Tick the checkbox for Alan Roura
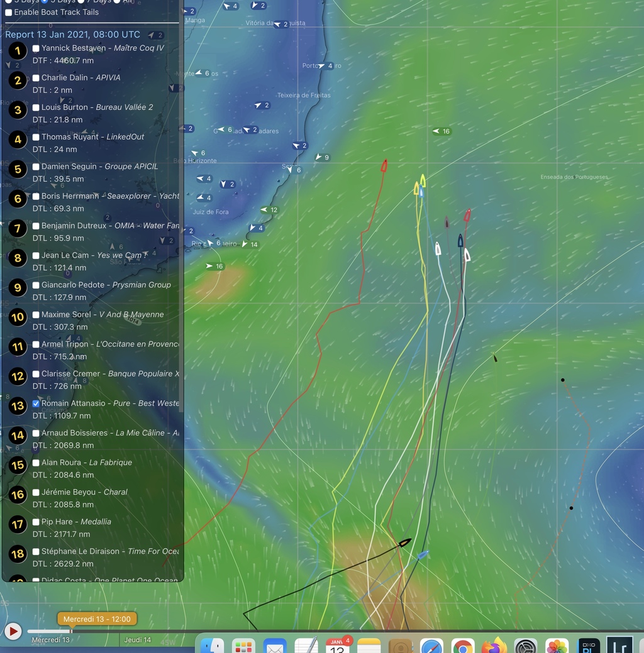The image size is (644, 653). [36, 463]
